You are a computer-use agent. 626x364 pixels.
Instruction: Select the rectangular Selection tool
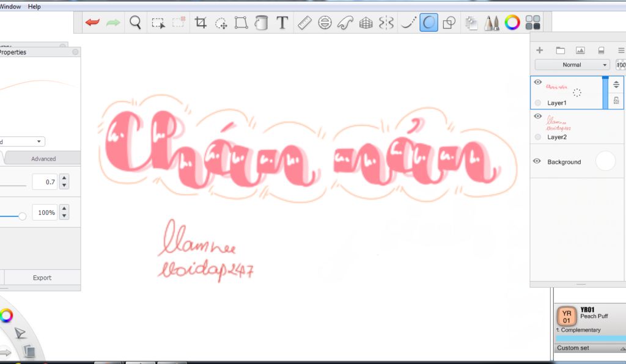(x=158, y=23)
